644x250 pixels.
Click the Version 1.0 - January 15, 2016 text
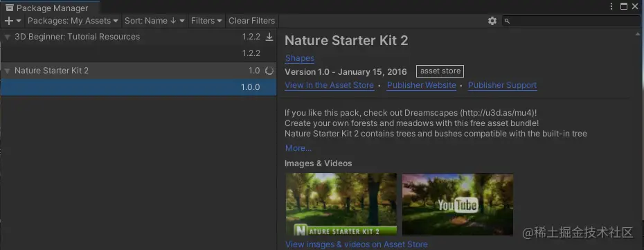[346, 72]
